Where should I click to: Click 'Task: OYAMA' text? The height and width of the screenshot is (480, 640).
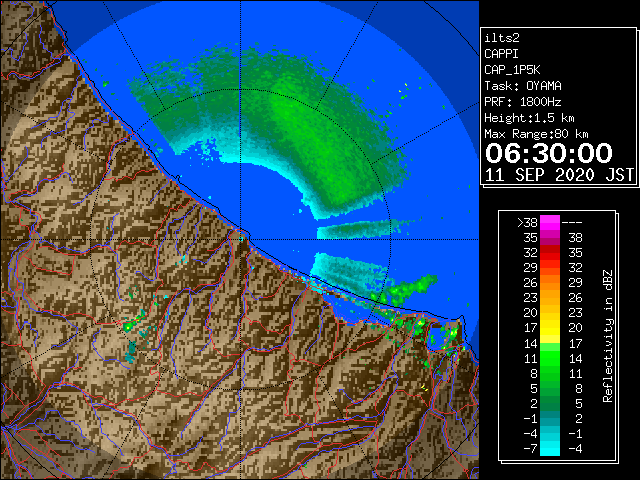(x=523, y=86)
